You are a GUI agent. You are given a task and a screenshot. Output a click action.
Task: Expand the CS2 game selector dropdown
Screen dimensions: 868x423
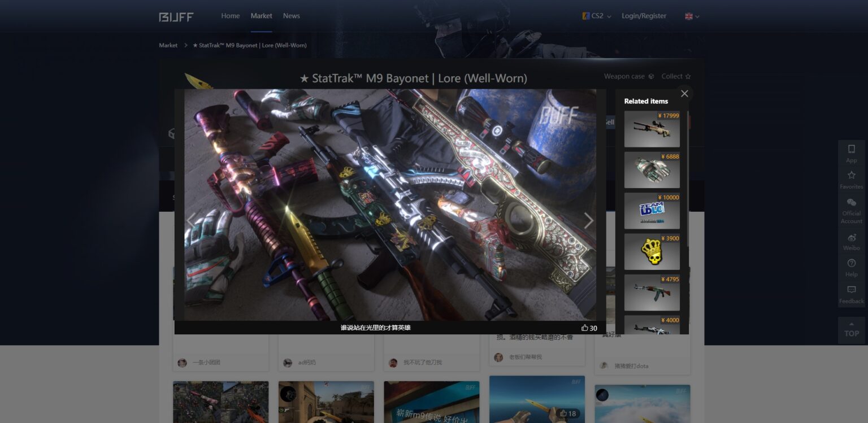[x=597, y=16]
